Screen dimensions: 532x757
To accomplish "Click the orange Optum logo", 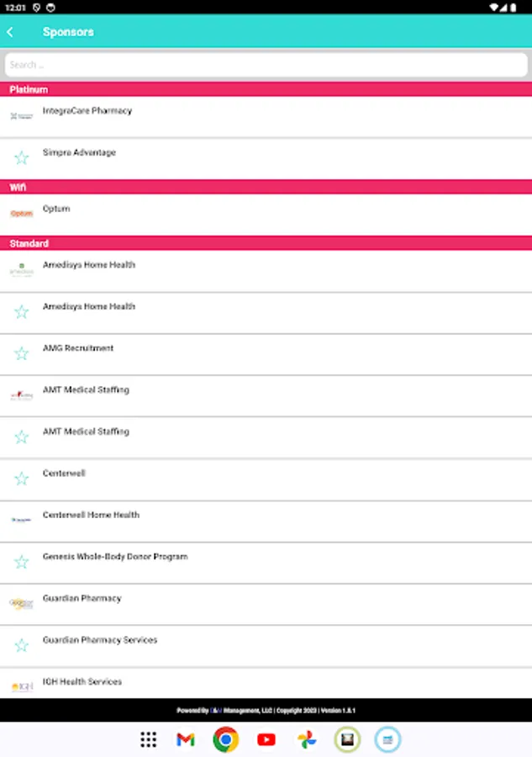I will 22,214.
